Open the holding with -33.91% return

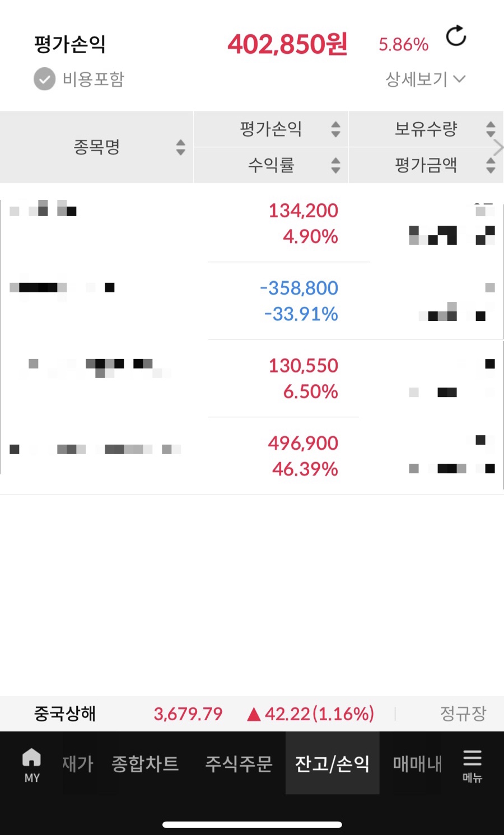[252, 301]
